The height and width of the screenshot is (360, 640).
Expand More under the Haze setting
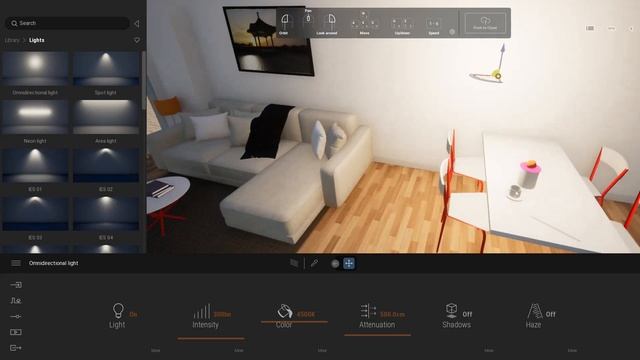(572, 350)
